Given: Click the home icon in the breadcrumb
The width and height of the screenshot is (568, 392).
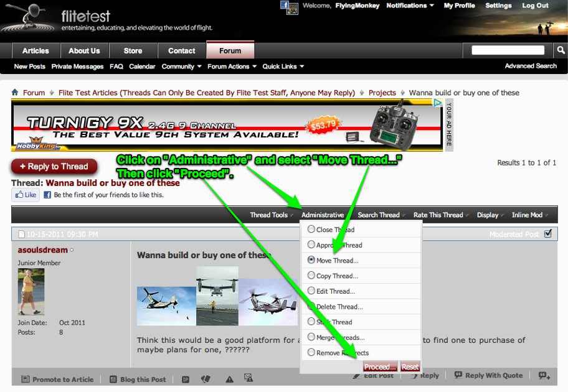Looking at the screenshot, I should click(x=15, y=92).
